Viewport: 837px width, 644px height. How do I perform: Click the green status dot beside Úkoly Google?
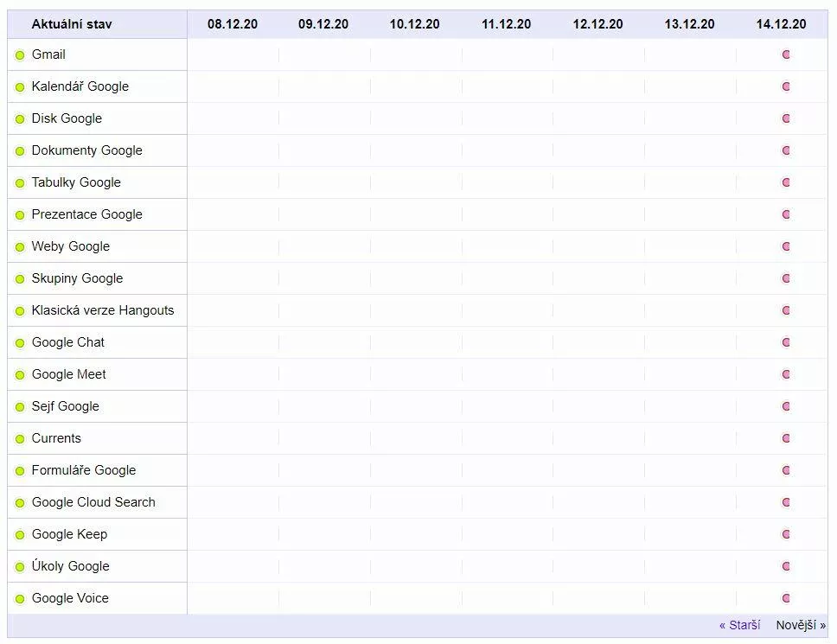pyautogui.click(x=20, y=567)
